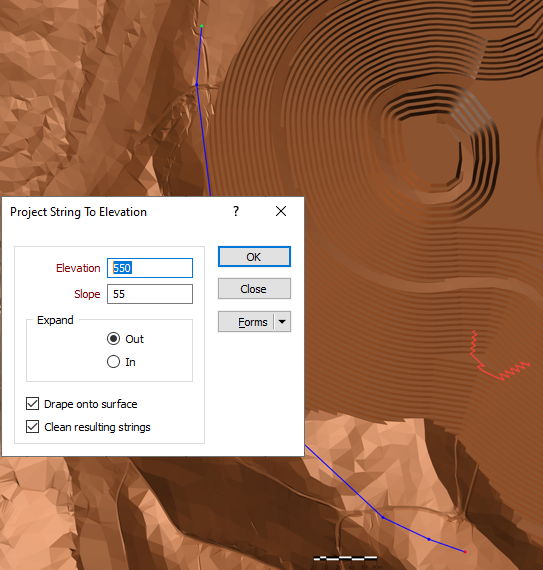Expand the Forms dropdown arrow
The height and width of the screenshot is (570, 543).
[282, 322]
